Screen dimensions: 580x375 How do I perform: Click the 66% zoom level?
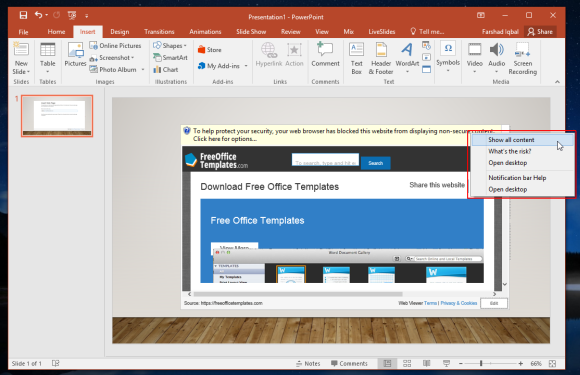click(536, 364)
